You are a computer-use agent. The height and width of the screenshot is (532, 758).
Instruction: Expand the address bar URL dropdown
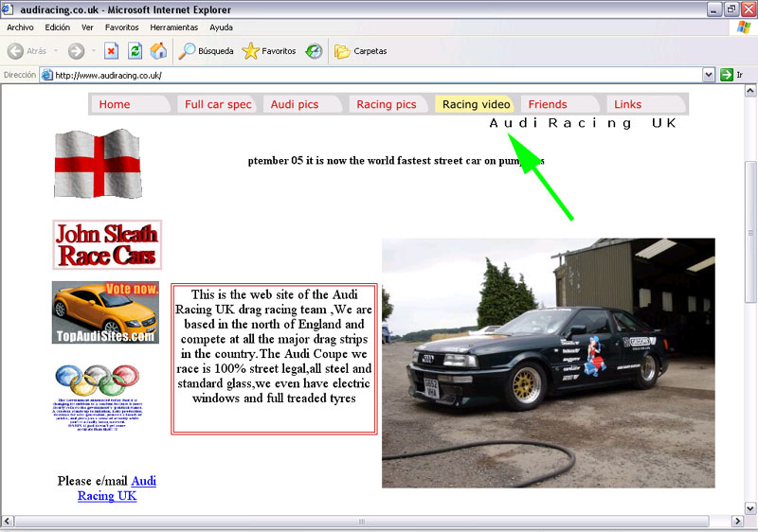[x=708, y=75]
